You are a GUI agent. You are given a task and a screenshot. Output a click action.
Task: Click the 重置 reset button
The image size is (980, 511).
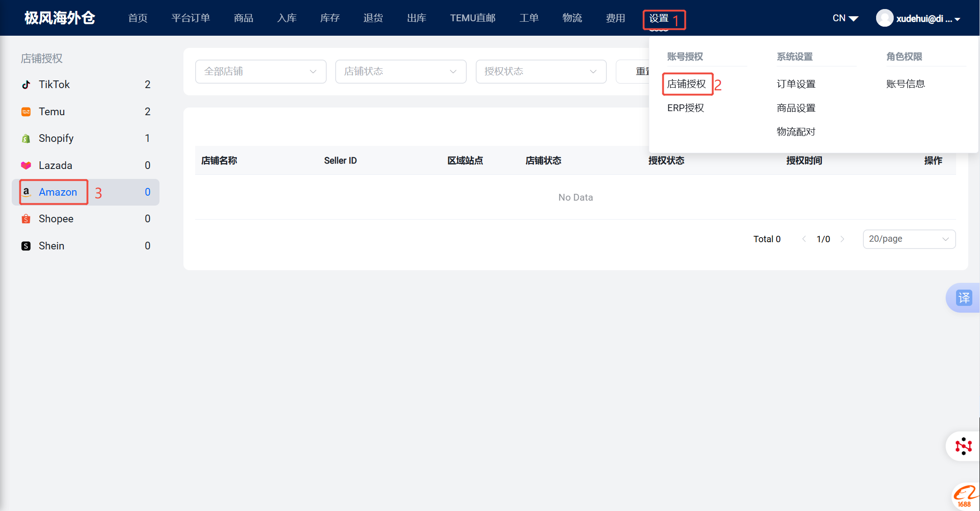tap(633, 71)
